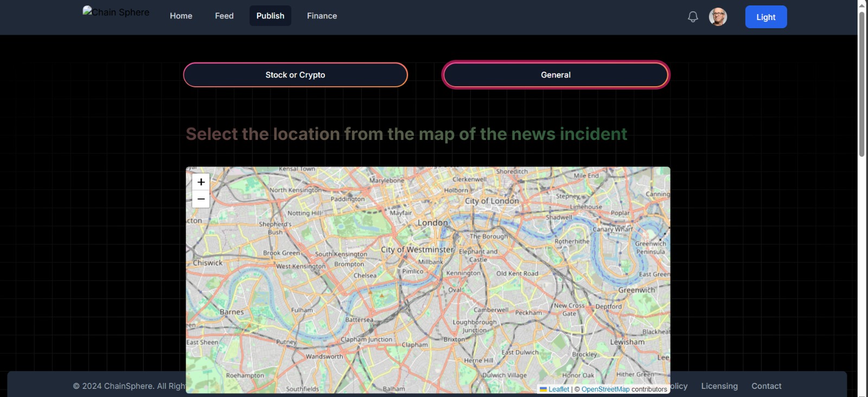The image size is (868, 397).
Task: Open the OpenStreetMap attribution link
Action: click(x=605, y=389)
